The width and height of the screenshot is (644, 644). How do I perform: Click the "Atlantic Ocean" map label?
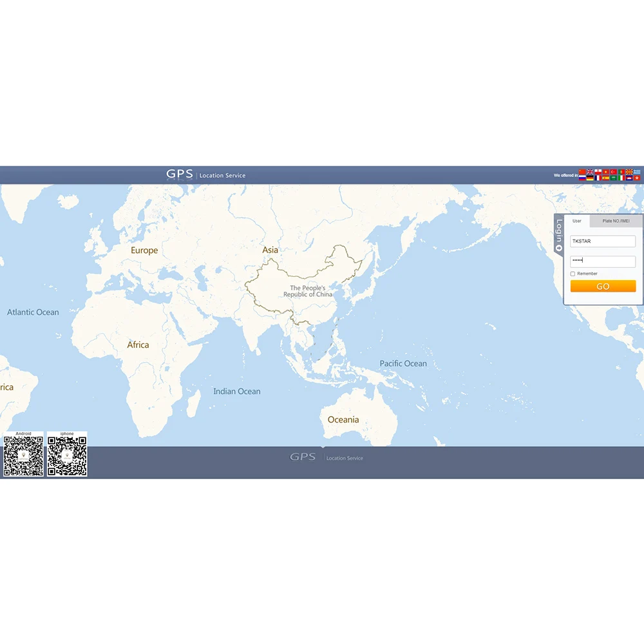click(33, 312)
